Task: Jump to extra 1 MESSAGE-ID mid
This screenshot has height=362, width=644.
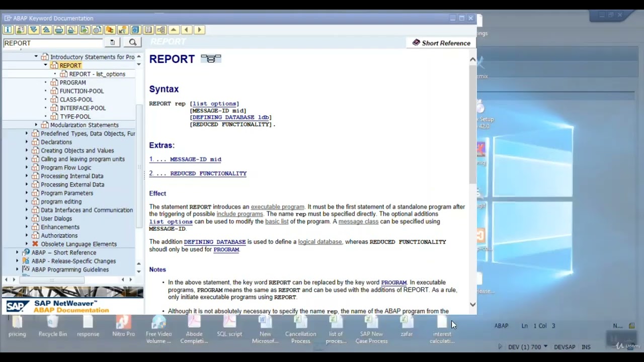Action: click(x=185, y=159)
